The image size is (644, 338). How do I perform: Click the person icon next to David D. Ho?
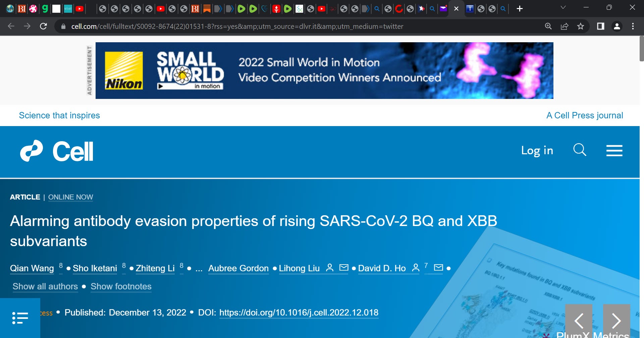pyautogui.click(x=416, y=268)
